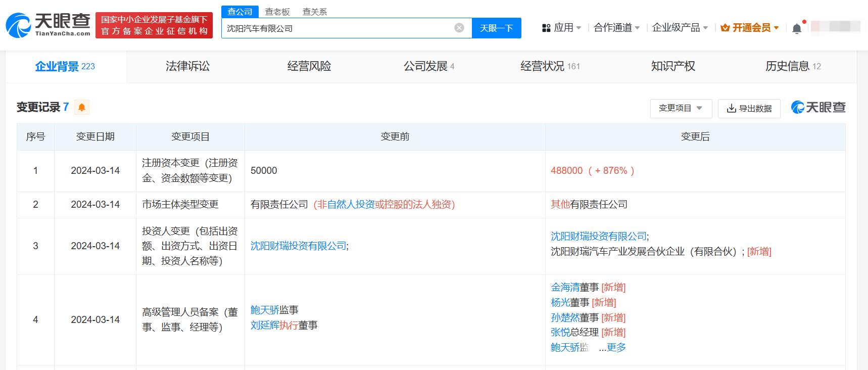Click the company search input field
The height and width of the screenshot is (370, 868).
336,28
